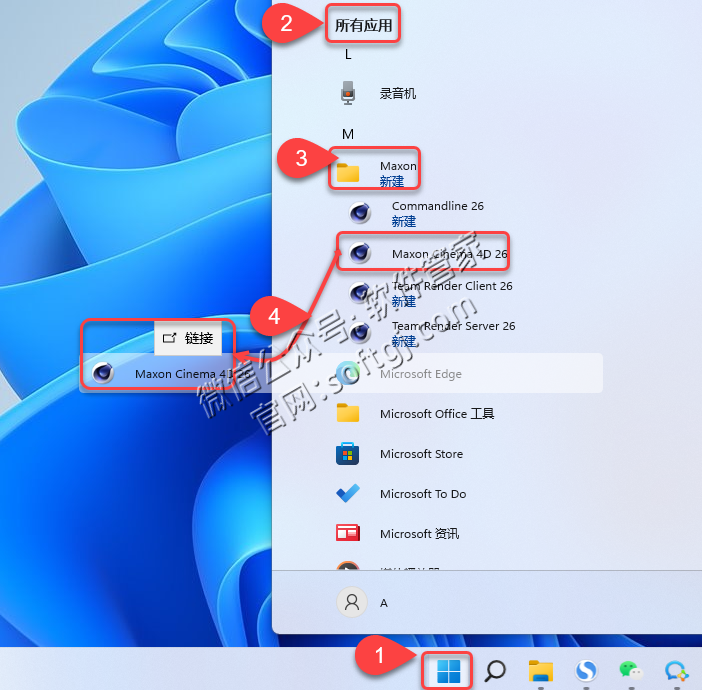
Task: Launch Microsoft To Do
Action: tap(423, 494)
